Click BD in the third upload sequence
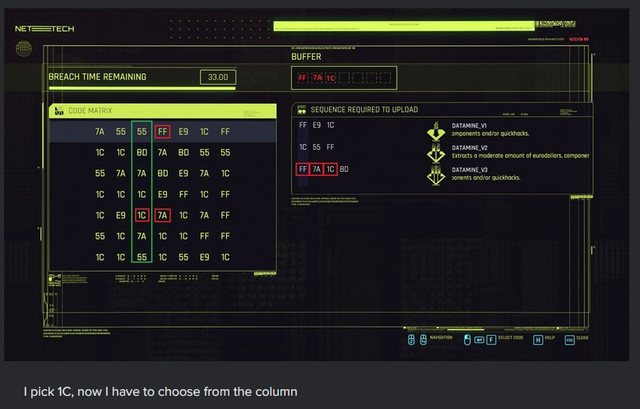This screenshot has height=409, width=640. [x=344, y=169]
